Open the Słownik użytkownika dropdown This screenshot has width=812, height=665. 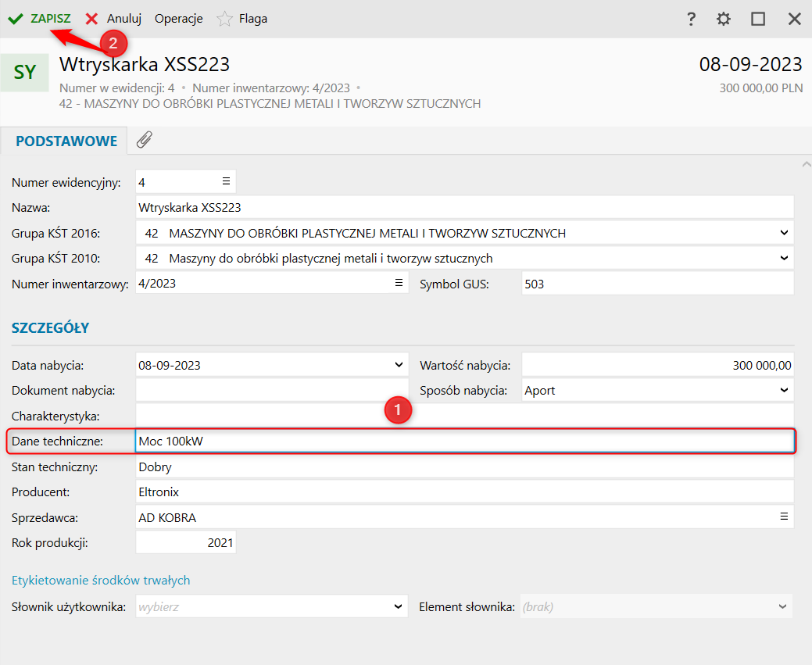pos(398,606)
